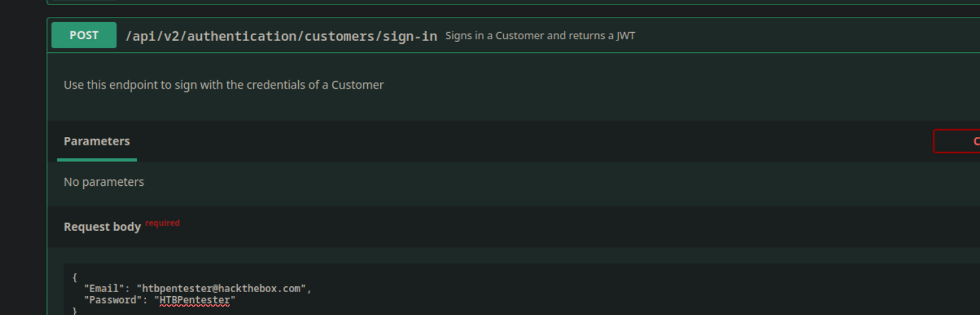Click the green POST method badge
This screenshot has width=980, height=315.
click(x=84, y=35)
